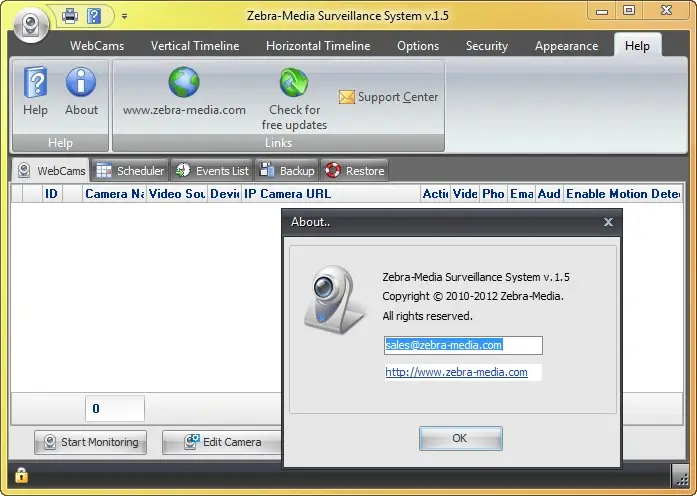This screenshot has width=697, height=496.
Task: Open the Horizontal Timeline ribbon tab
Action: 318,46
